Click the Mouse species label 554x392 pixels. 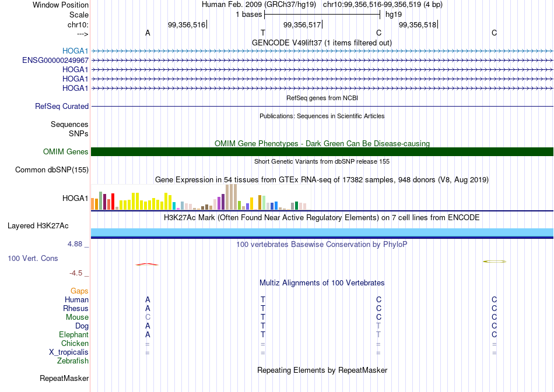coord(77,317)
